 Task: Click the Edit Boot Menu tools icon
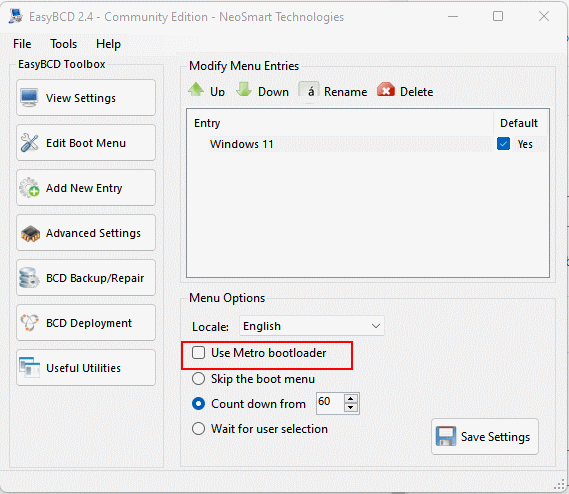pyautogui.click(x=29, y=143)
